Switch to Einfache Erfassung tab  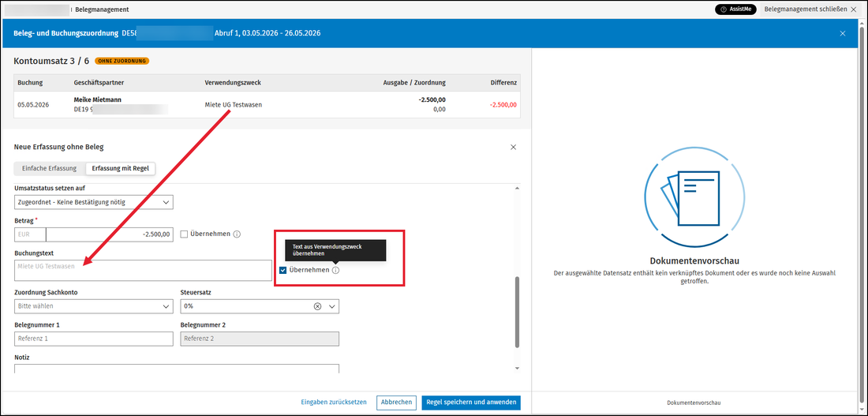coord(49,168)
